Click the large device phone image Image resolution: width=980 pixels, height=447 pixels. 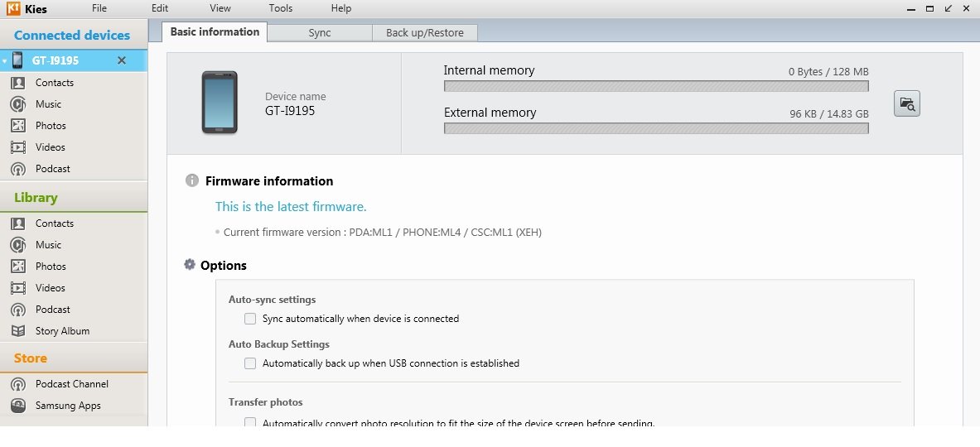[x=220, y=103]
